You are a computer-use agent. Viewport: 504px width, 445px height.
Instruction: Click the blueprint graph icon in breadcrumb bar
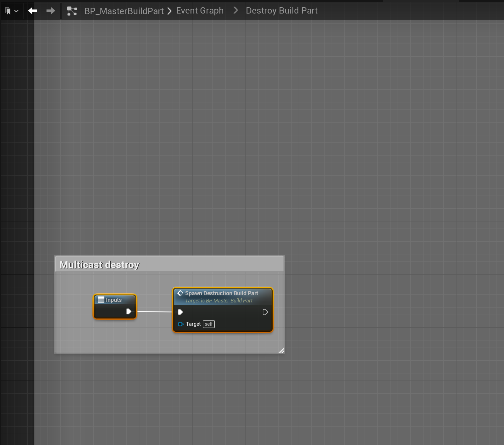[72, 11]
